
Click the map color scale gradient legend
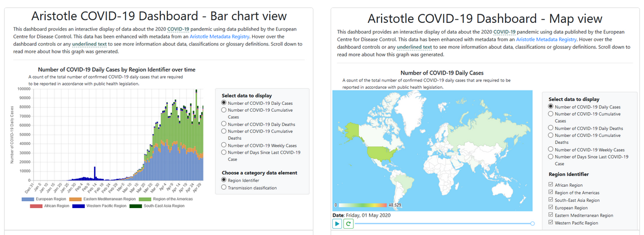pos(363,205)
